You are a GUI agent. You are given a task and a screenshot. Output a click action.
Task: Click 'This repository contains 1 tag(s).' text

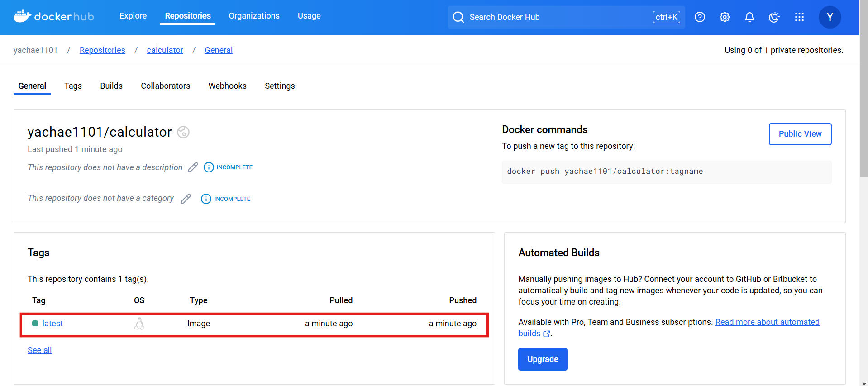click(88, 279)
